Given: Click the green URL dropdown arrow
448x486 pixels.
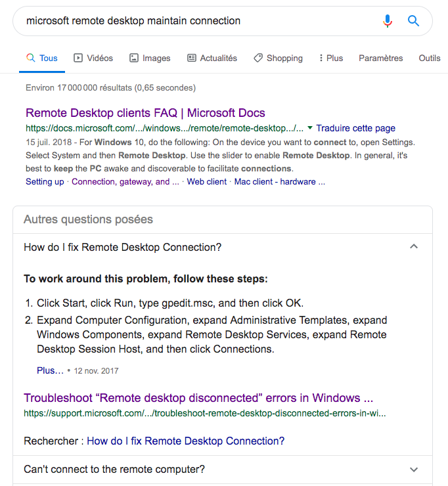Looking at the screenshot, I should [x=310, y=127].
